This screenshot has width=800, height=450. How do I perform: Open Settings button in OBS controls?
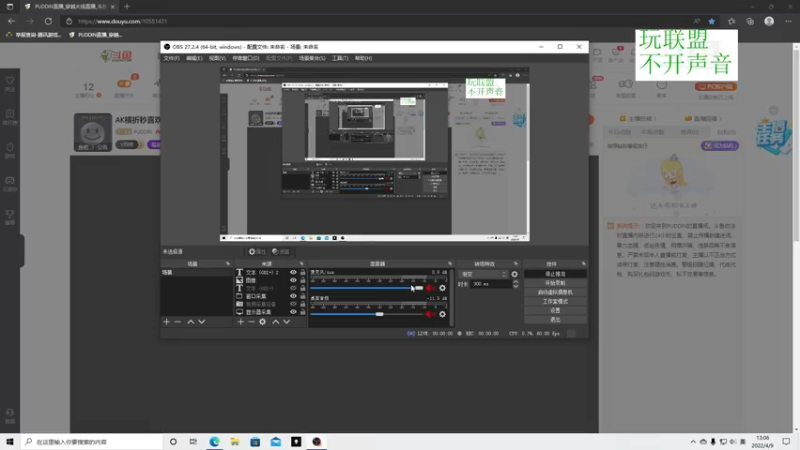pyautogui.click(x=555, y=310)
